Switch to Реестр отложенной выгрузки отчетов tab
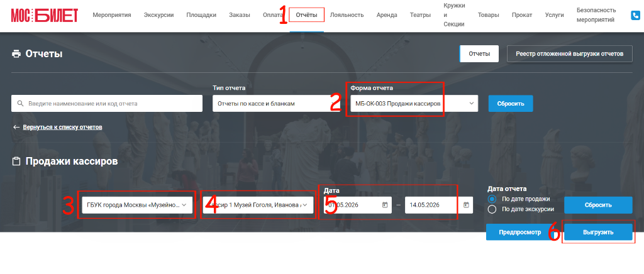The height and width of the screenshot is (274, 644). click(x=570, y=54)
